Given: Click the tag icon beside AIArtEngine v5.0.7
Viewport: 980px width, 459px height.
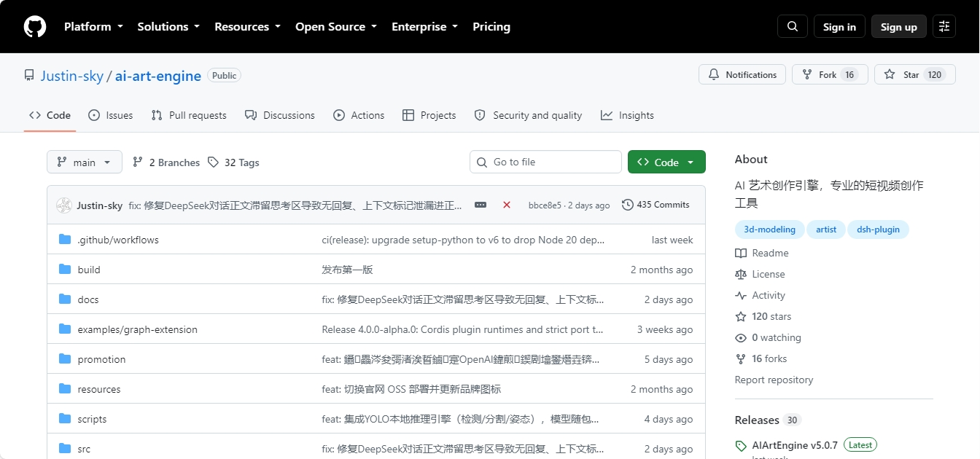Looking at the screenshot, I should click(741, 445).
